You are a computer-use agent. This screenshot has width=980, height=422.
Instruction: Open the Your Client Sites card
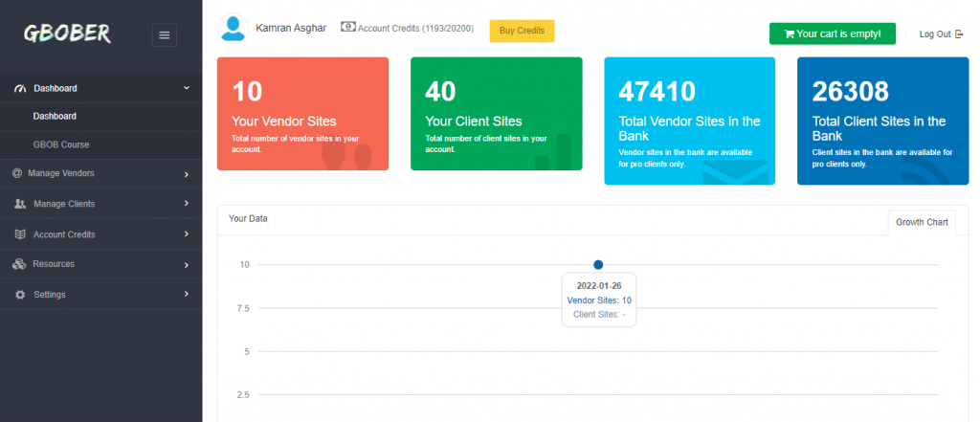coord(497,114)
